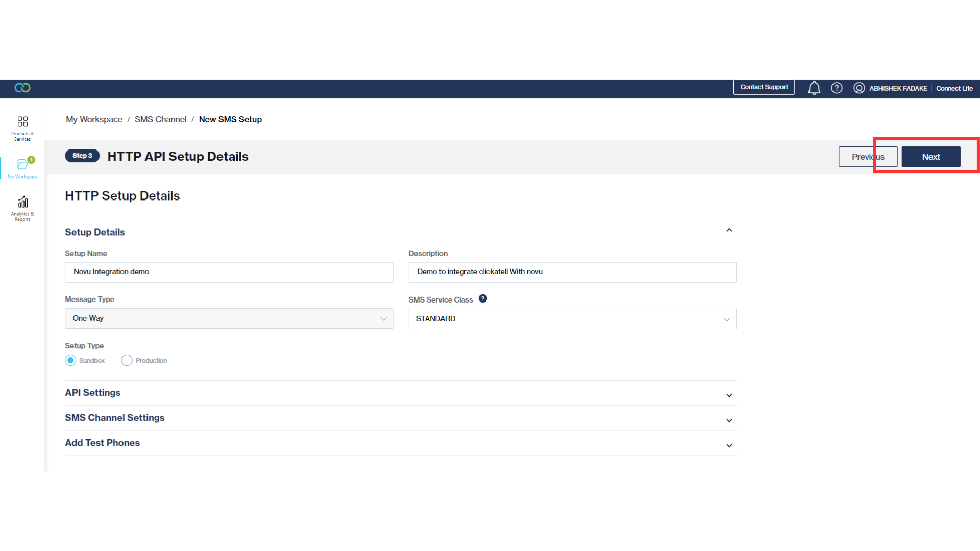Expand the SMS Channel Settings section
This screenshot has height=551, width=980.
pyautogui.click(x=729, y=420)
